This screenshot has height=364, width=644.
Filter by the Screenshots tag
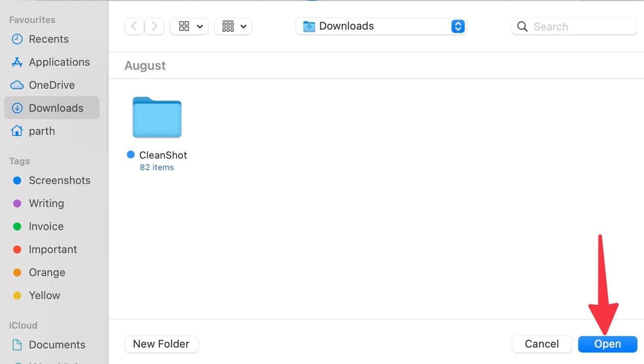pyautogui.click(x=59, y=180)
